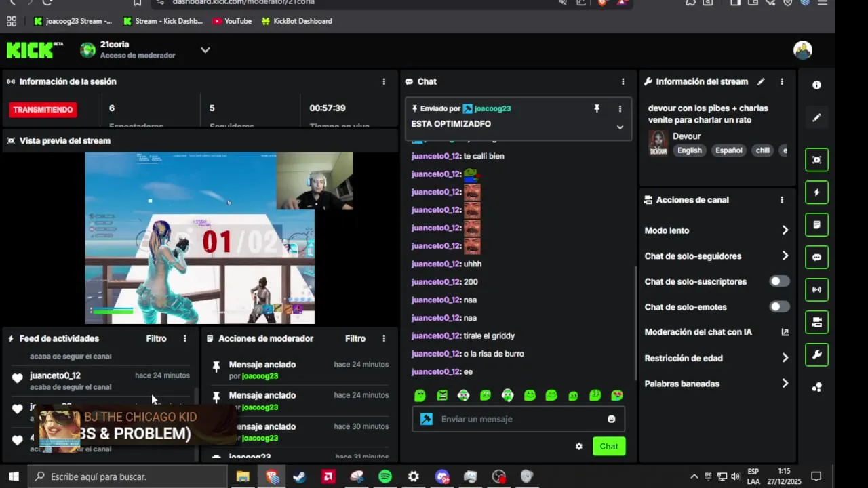Open Feed de actividades three-dot menu

coord(184,338)
